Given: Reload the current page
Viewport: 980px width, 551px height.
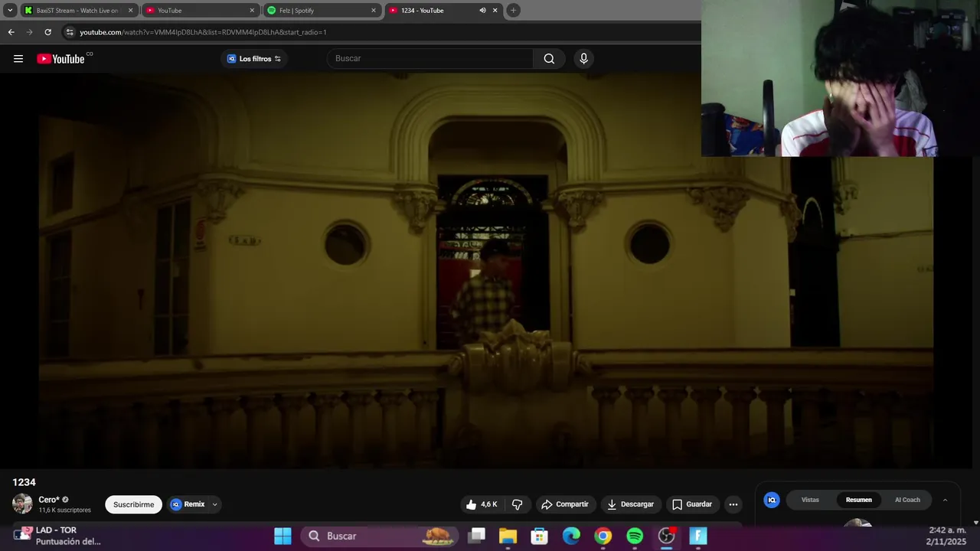Looking at the screenshot, I should coord(47,32).
